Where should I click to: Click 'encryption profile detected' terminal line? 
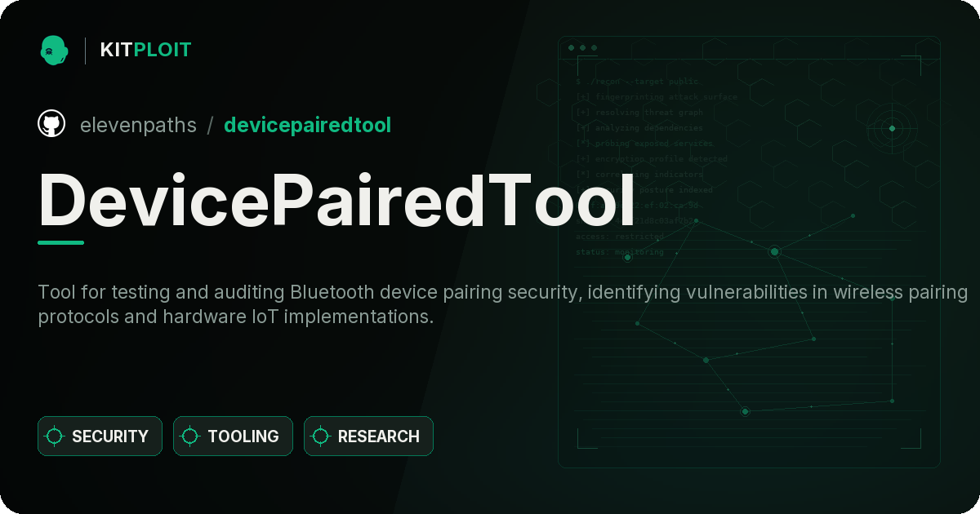click(x=651, y=159)
